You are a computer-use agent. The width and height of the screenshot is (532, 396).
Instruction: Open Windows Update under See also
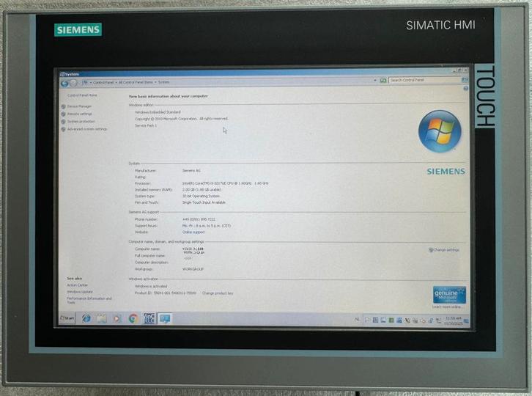[x=80, y=292]
